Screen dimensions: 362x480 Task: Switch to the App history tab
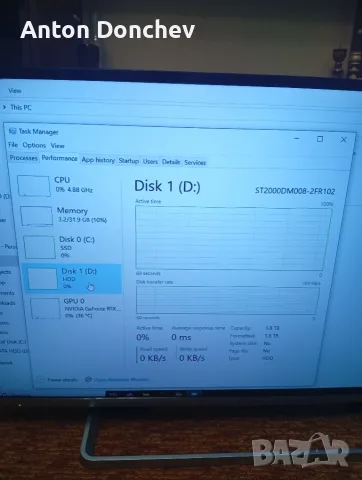click(x=98, y=160)
